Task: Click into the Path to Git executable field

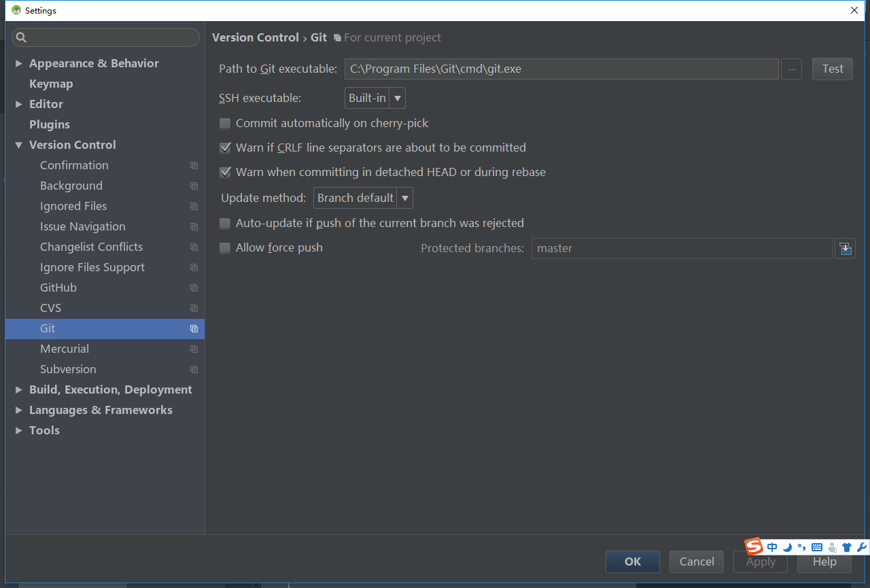Action: pyautogui.click(x=561, y=69)
